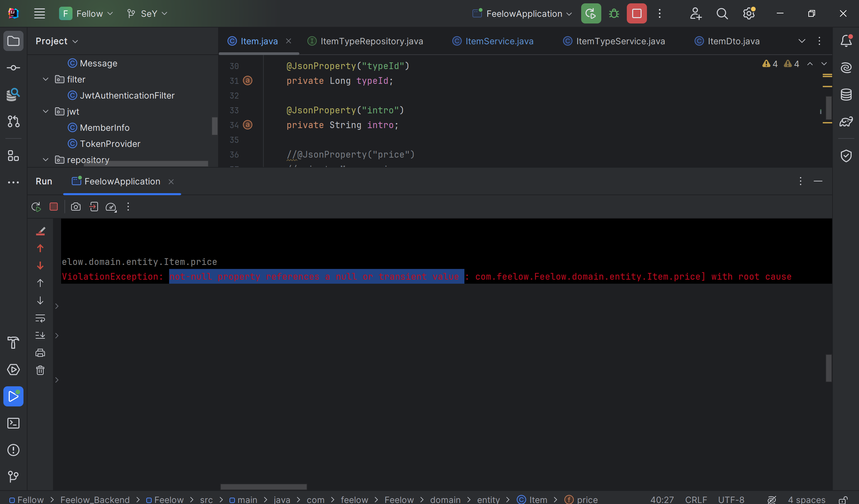
Task: Open TokenProvider class in project tree
Action: [x=110, y=144]
